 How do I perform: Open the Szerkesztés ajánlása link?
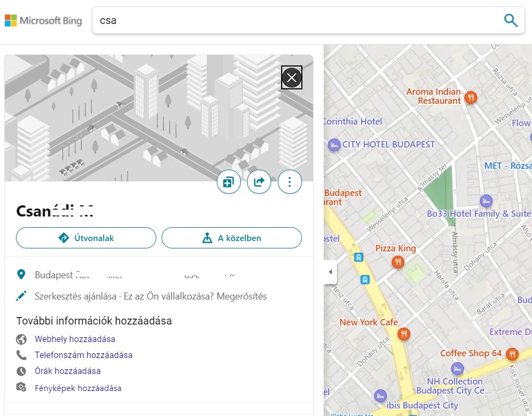(75, 296)
